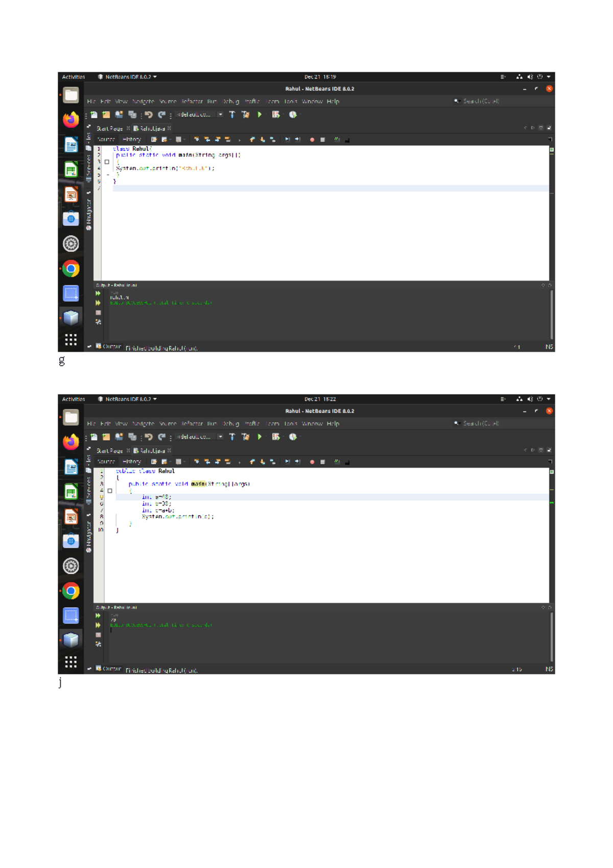This screenshot has width=613, height=868.
Task: Expand default config dropdown in lower window
Action: [220, 437]
